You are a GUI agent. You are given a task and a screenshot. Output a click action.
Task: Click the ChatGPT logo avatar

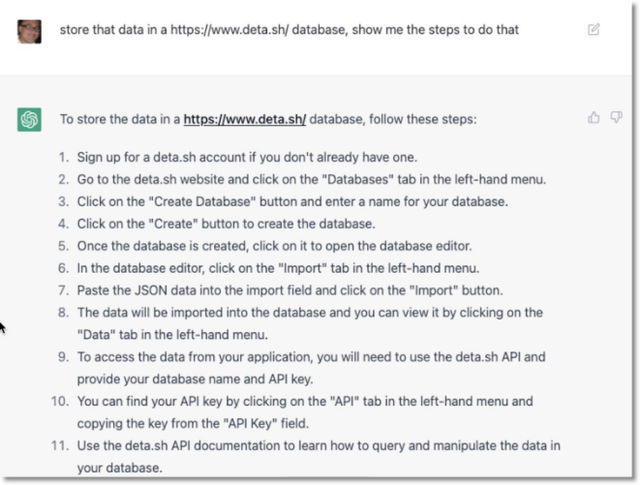(x=29, y=119)
